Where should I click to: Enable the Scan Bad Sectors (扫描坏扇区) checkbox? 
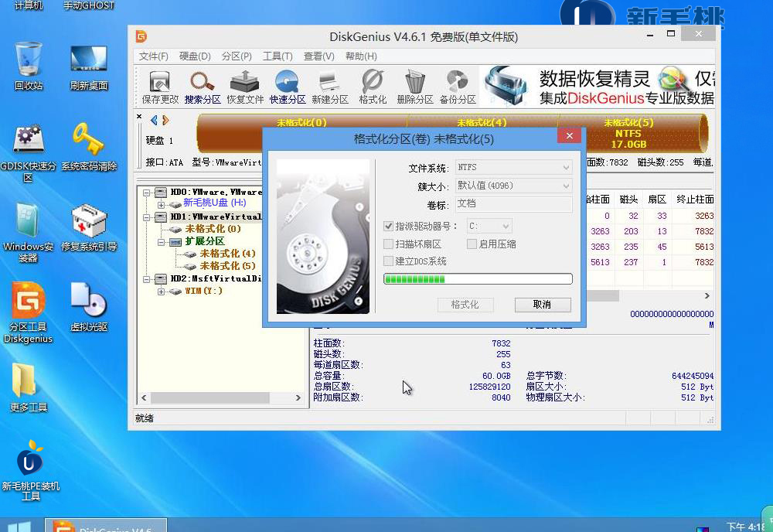pos(389,244)
